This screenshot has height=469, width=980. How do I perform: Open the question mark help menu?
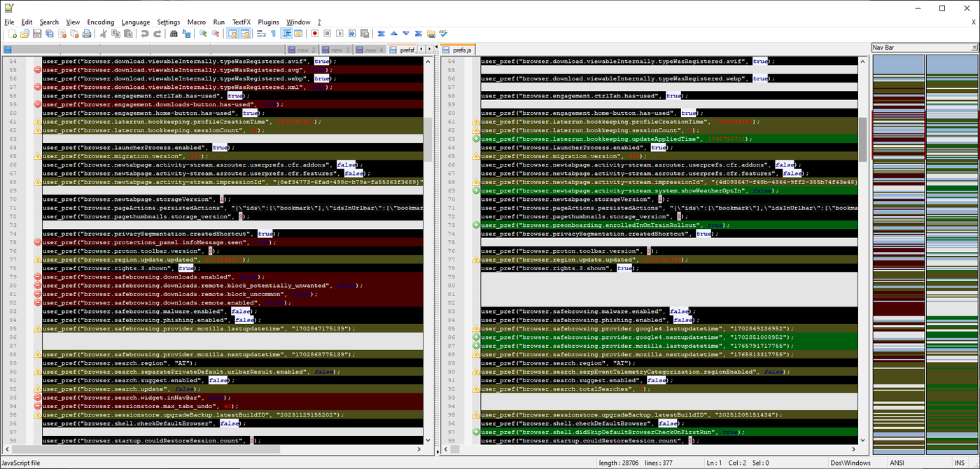tap(319, 22)
